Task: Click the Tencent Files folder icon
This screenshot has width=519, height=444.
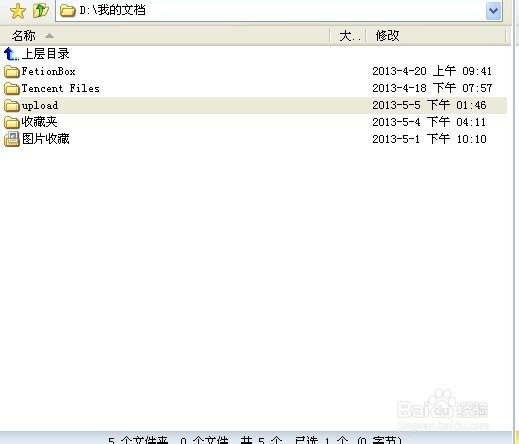Action: coord(12,88)
